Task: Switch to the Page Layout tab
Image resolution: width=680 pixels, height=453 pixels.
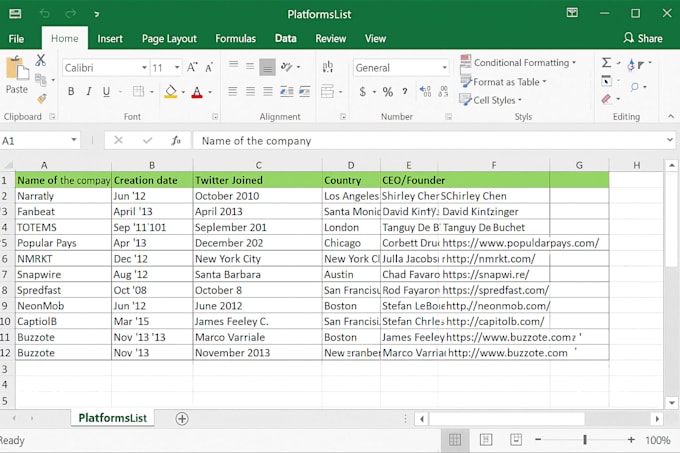Action: click(169, 39)
